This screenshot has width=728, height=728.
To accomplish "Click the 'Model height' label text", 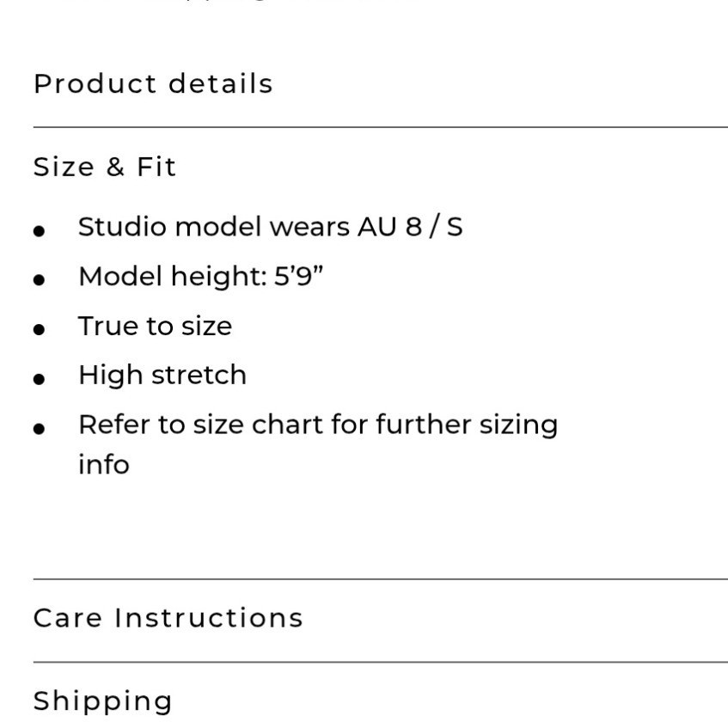I will (x=173, y=277).
